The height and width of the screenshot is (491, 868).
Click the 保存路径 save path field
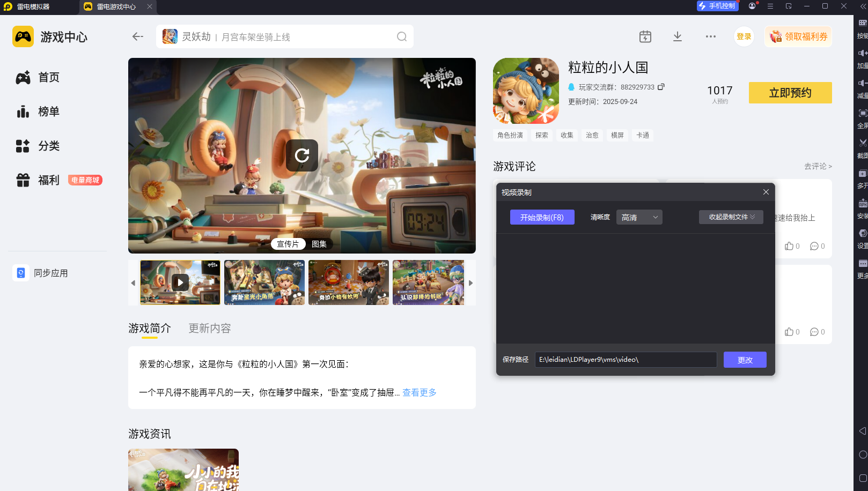[626, 360]
